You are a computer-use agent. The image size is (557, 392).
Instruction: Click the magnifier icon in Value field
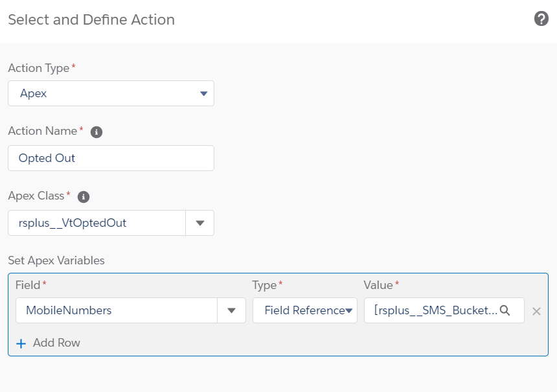(x=505, y=310)
